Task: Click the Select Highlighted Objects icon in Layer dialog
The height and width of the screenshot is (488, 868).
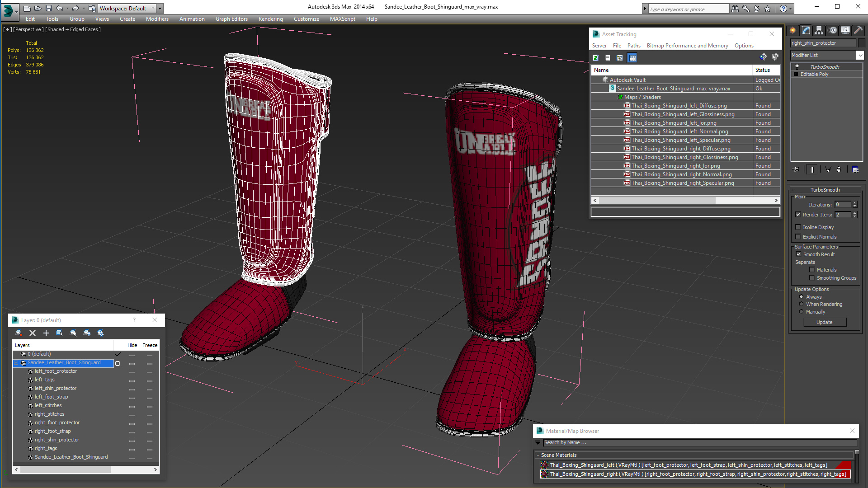Action: [59, 333]
